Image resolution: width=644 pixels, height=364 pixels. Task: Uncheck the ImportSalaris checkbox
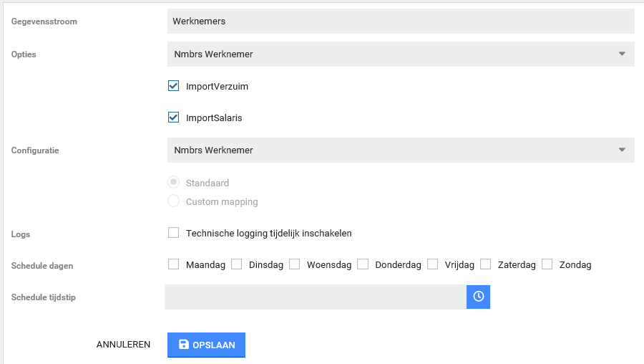173,118
